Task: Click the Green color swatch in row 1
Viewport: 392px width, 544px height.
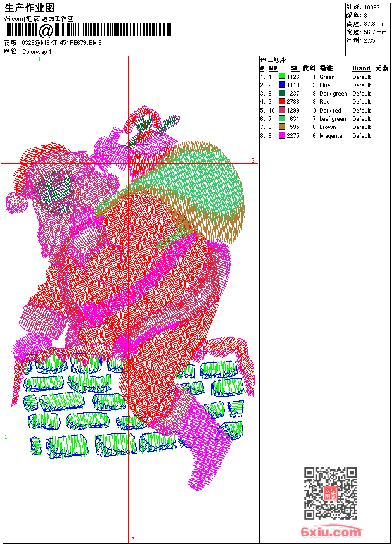Action: [x=282, y=77]
